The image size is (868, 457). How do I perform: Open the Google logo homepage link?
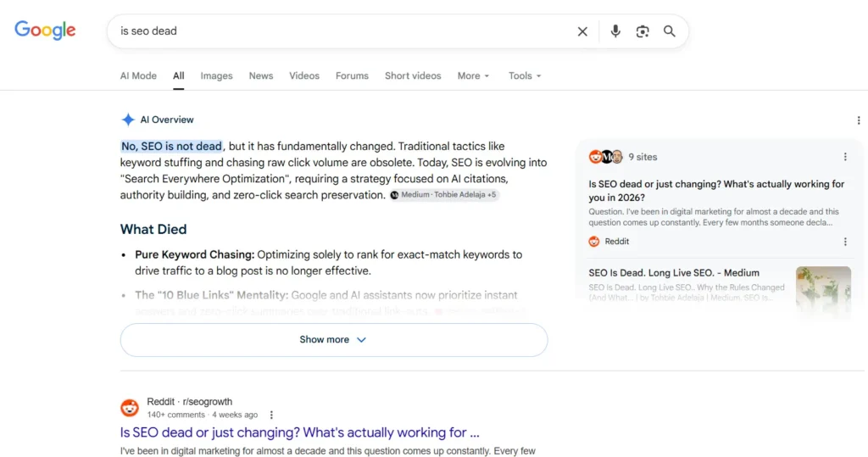point(45,31)
